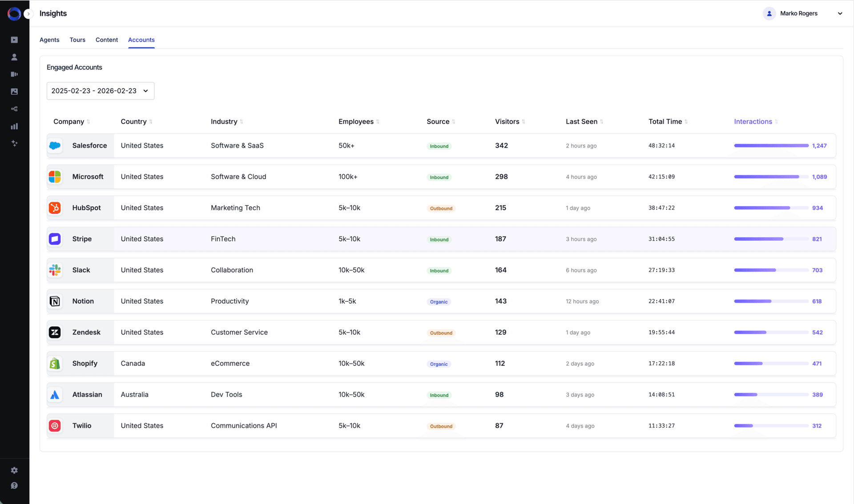Click the flow diagram sidebar icon
This screenshot has height=504, width=854.
pyautogui.click(x=14, y=109)
